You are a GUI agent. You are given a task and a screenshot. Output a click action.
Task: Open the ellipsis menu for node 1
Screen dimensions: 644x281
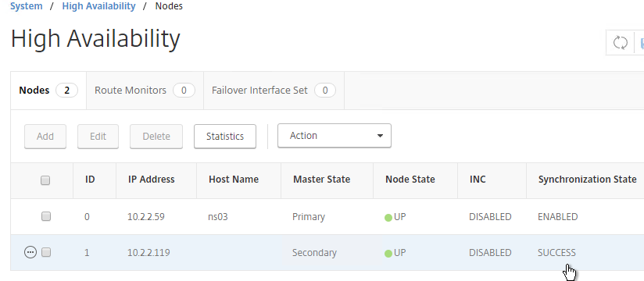(30, 252)
